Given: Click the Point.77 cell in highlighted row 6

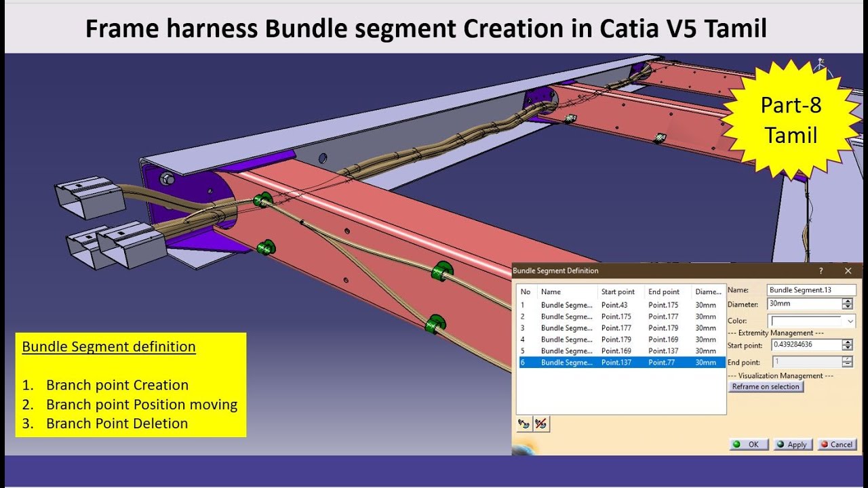Looking at the screenshot, I should 660,363.
